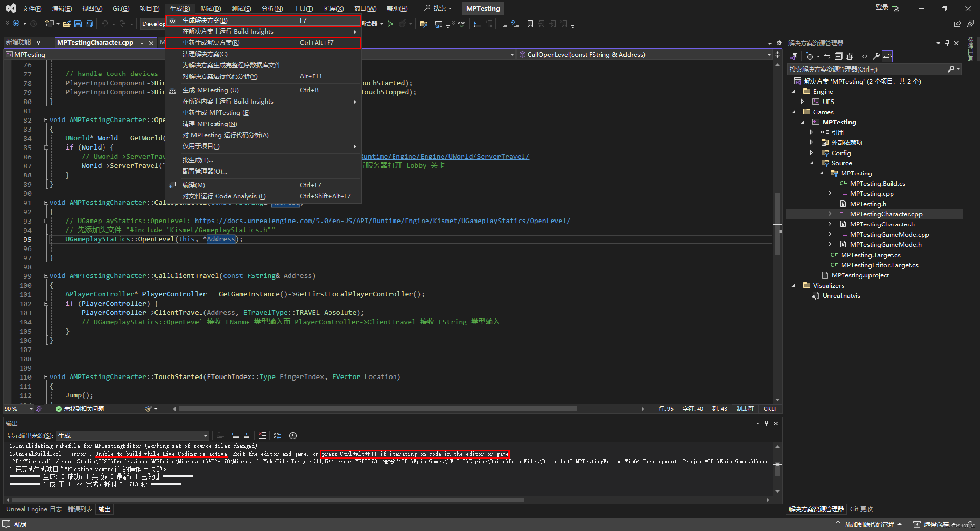The image size is (980, 531).
Task: Click the output timestamp clock icon
Action: tap(293, 436)
